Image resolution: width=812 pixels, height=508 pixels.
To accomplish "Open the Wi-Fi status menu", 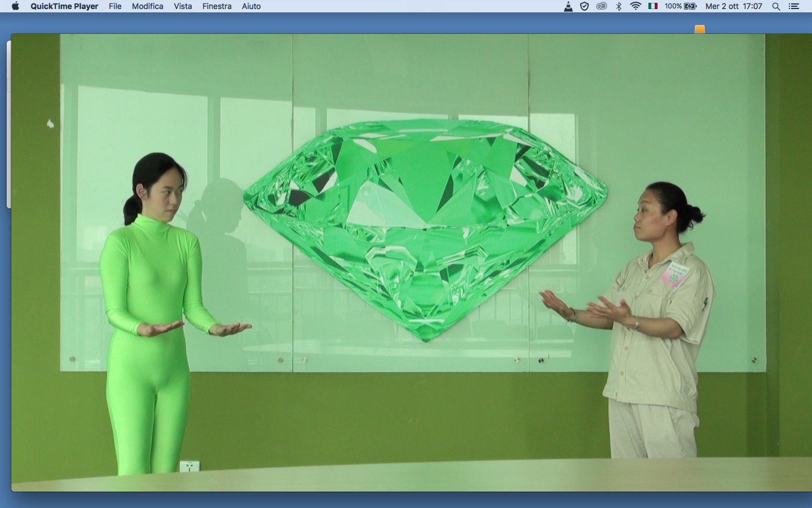I will (x=636, y=6).
